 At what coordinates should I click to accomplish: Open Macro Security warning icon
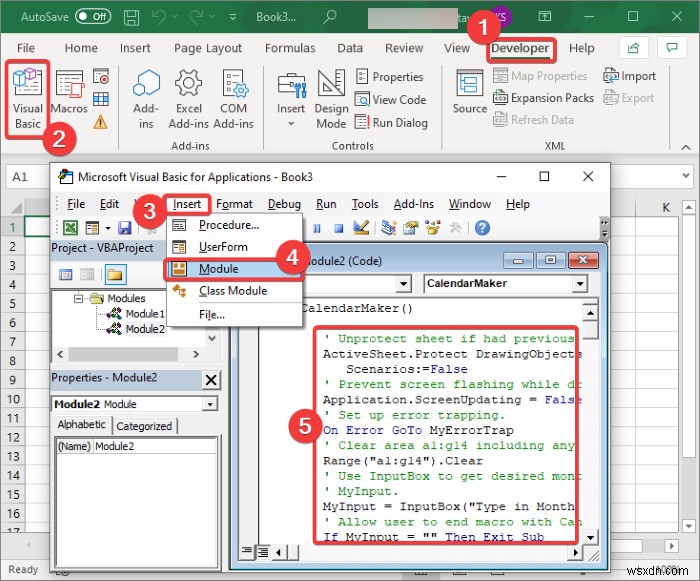pos(101,121)
